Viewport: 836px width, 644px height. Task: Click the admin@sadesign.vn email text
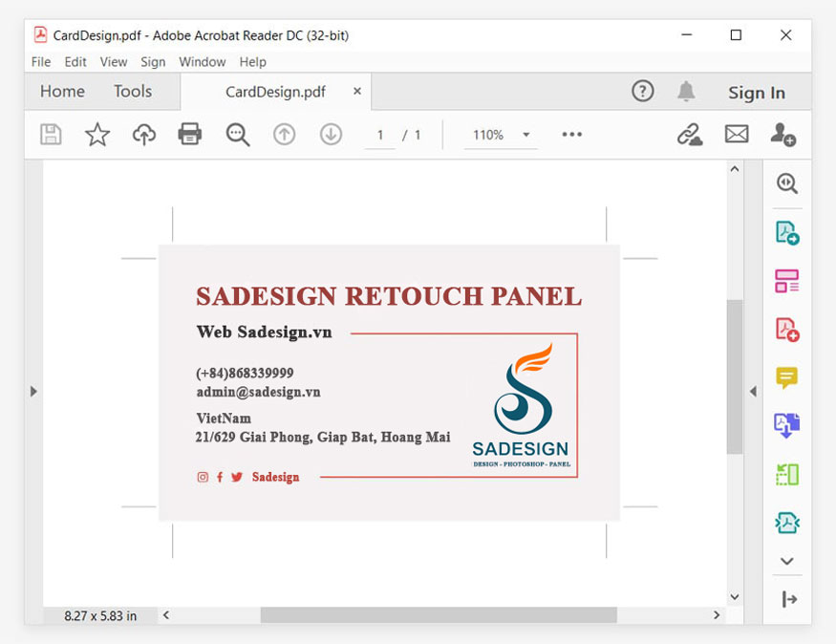pyautogui.click(x=259, y=393)
